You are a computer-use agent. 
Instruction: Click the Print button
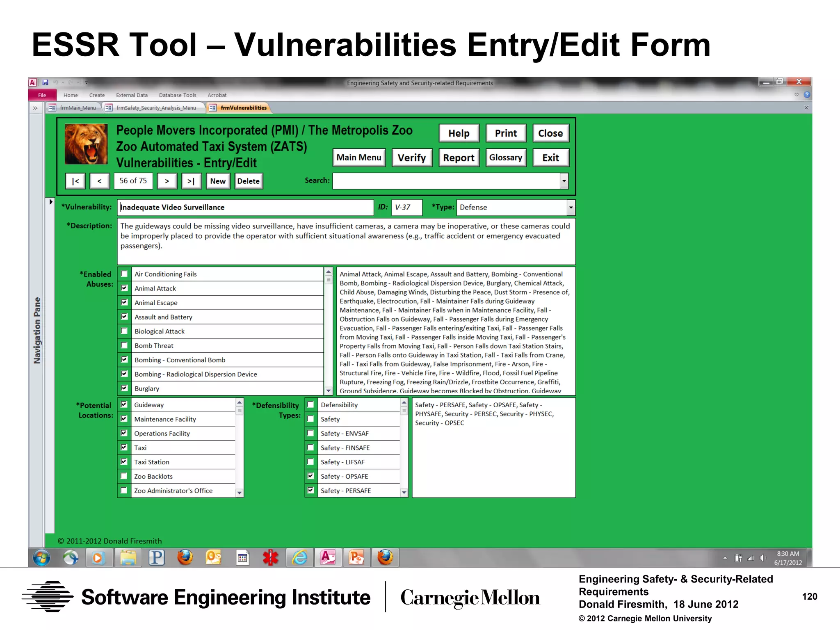(506, 133)
